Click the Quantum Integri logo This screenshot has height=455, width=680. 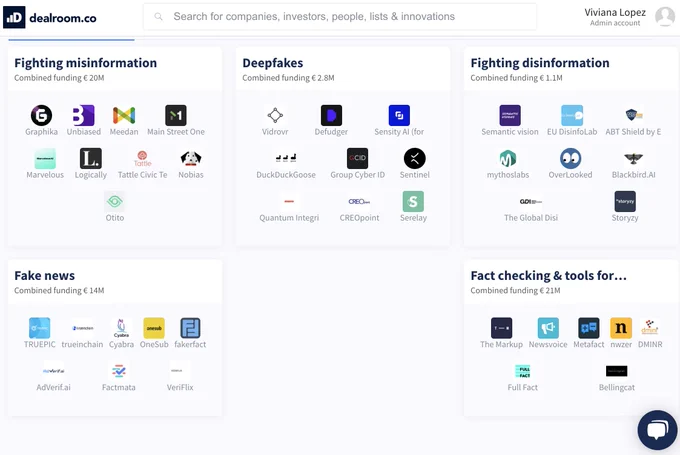point(289,201)
